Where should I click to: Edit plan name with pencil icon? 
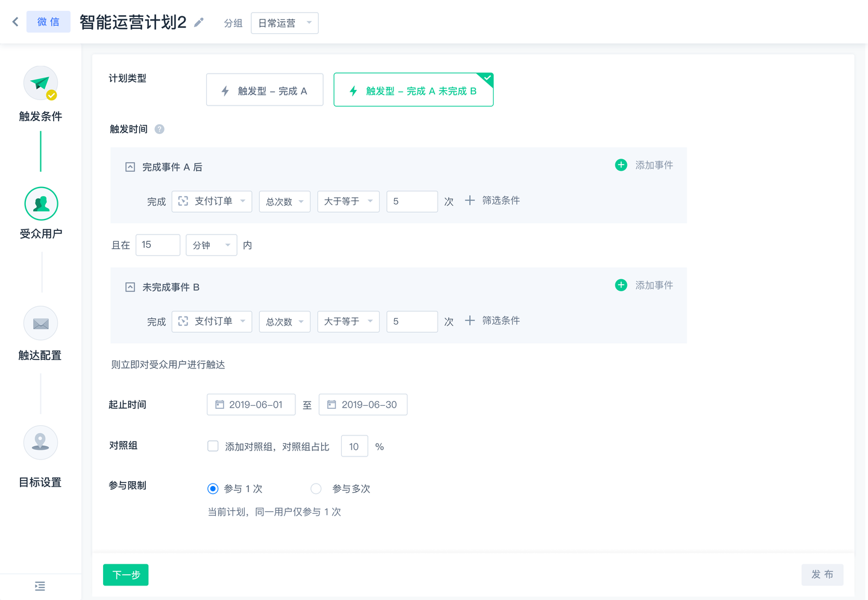pyautogui.click(x=199, y=22)
